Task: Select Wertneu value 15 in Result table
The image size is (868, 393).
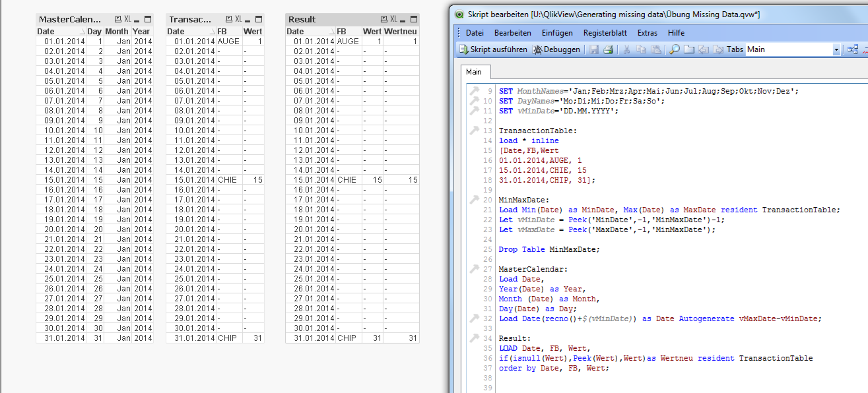Action: [x=401, y=180]
